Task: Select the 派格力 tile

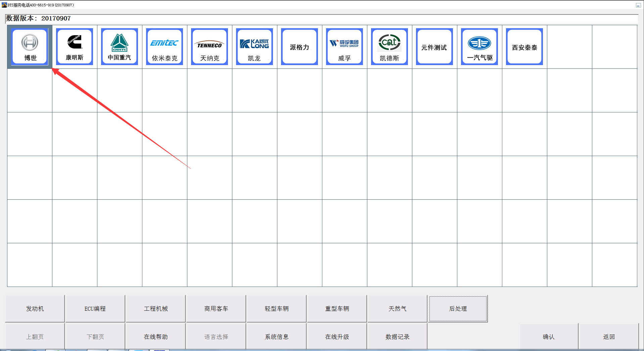Action: (x=300, y=46)
